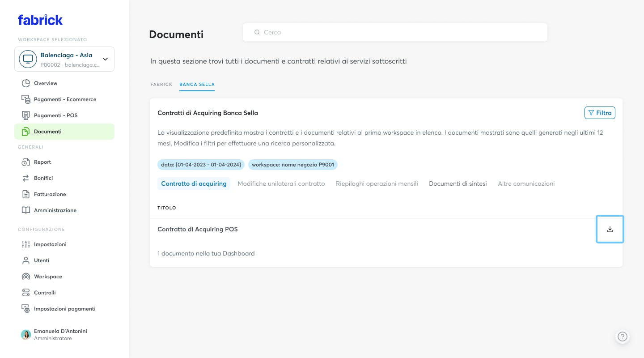Switch to the FABRICK tab

(161, 84)
